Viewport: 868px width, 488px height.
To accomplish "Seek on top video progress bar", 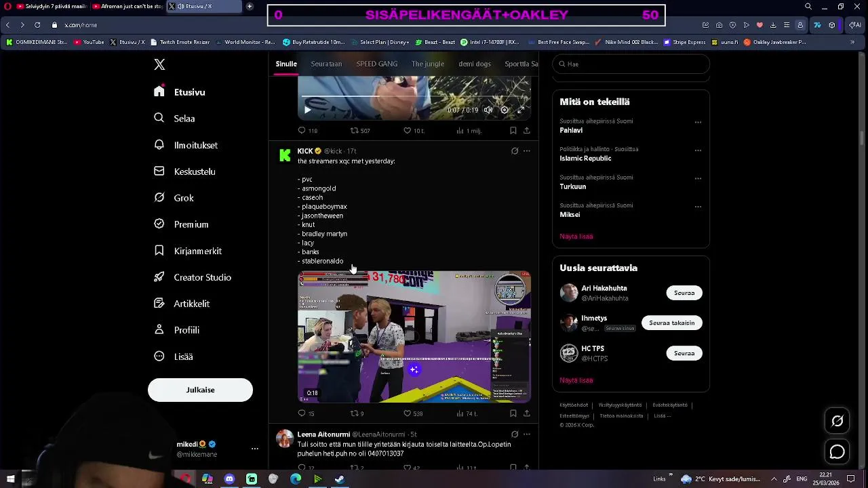I will point(414,97).
